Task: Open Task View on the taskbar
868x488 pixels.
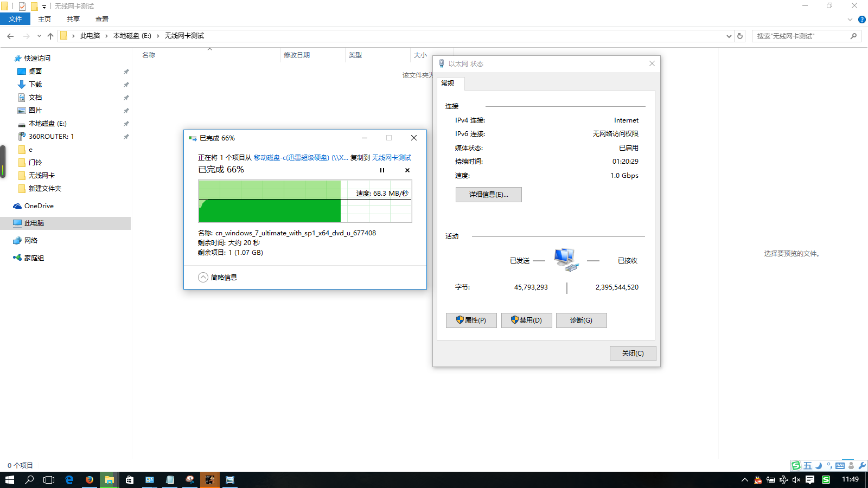Action: click(49, 480)
